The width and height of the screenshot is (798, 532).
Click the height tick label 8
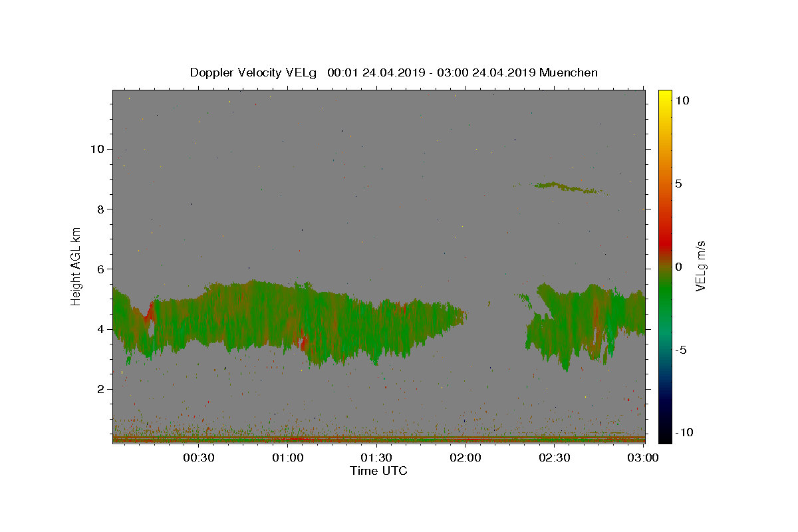(100, 209)
